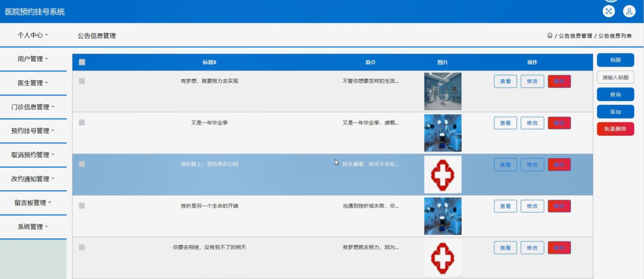This screenshot has width=644, height=279.
Task: View the 又是一年毕业季 announcement
Action: coord(505,123)
